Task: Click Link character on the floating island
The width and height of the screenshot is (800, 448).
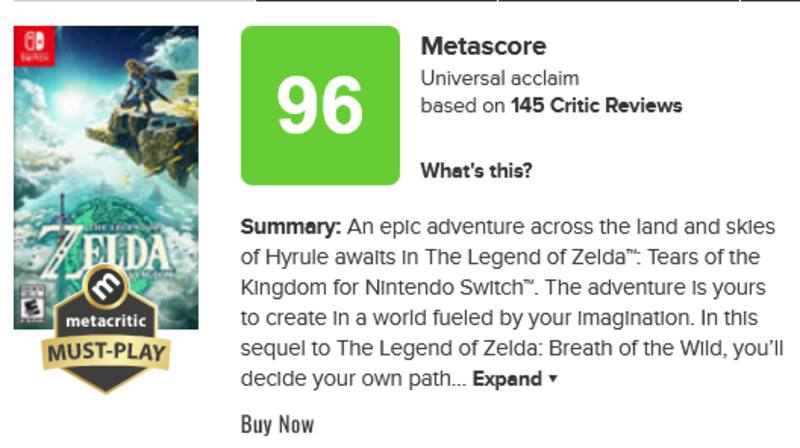Action: click(x=138, y=80)
